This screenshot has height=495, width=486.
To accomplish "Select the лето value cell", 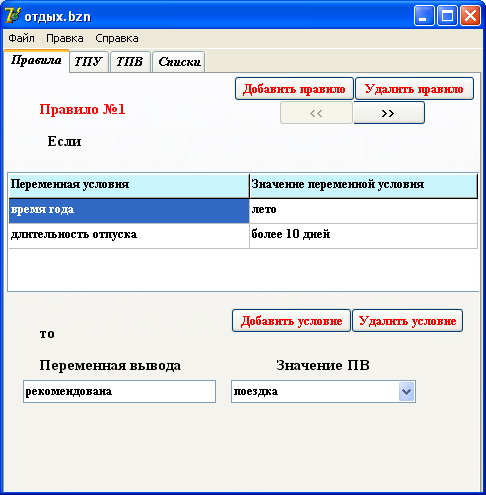I will (363, 211).
